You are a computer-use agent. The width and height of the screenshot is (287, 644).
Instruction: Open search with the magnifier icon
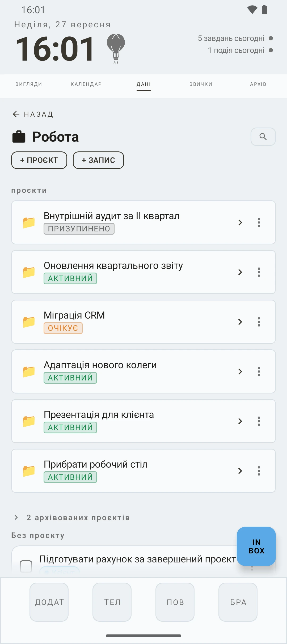pyautogui.click(x=263, y=137)
